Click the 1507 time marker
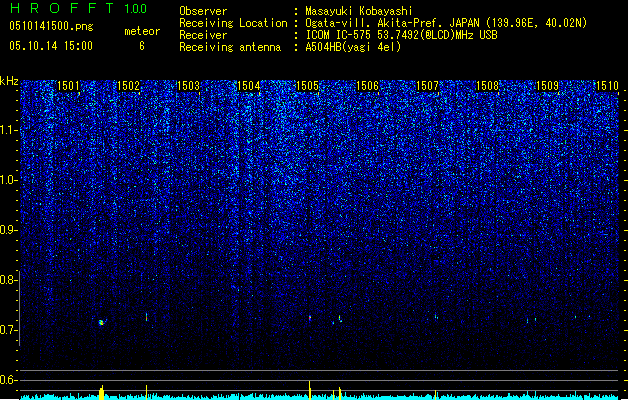The width and height of the screenshot is (629, 400). (428, 86)
